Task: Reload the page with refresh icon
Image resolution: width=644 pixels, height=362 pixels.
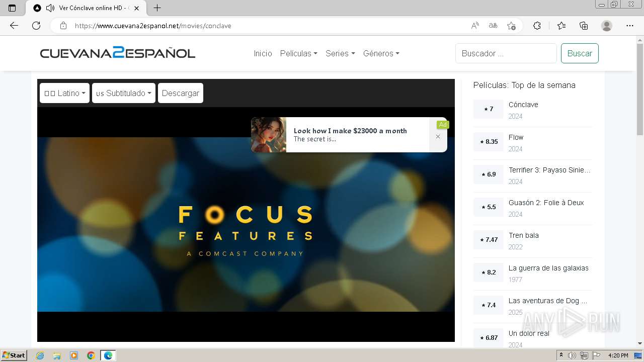Action: (x=36, y=26)
